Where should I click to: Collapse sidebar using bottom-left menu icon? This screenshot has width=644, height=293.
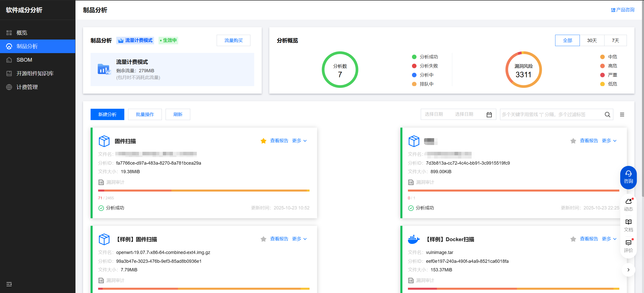[9, 284]
